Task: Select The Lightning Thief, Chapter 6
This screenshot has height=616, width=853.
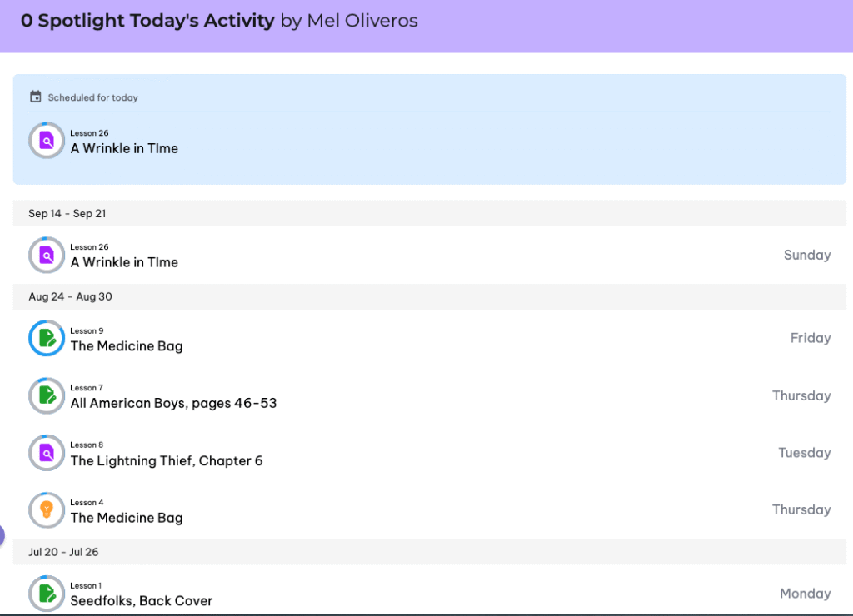Action: [x=167, y=460]
